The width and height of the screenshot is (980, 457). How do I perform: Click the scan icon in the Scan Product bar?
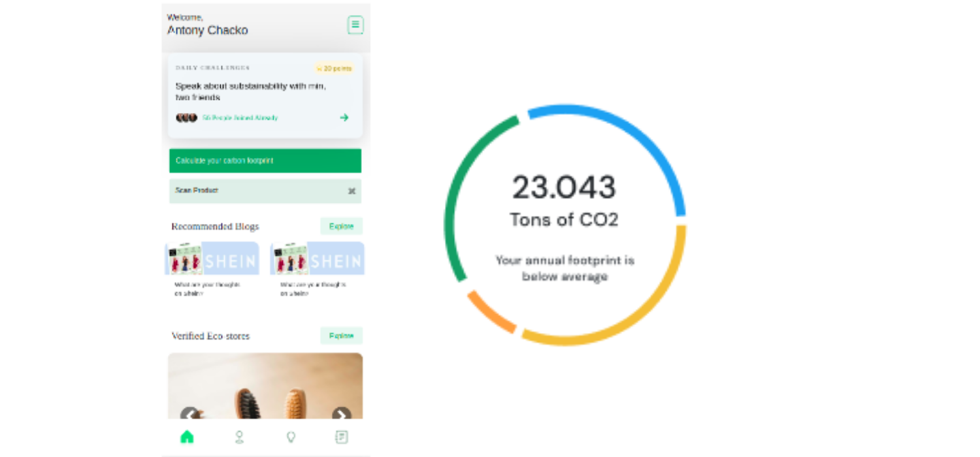(351, 191)
